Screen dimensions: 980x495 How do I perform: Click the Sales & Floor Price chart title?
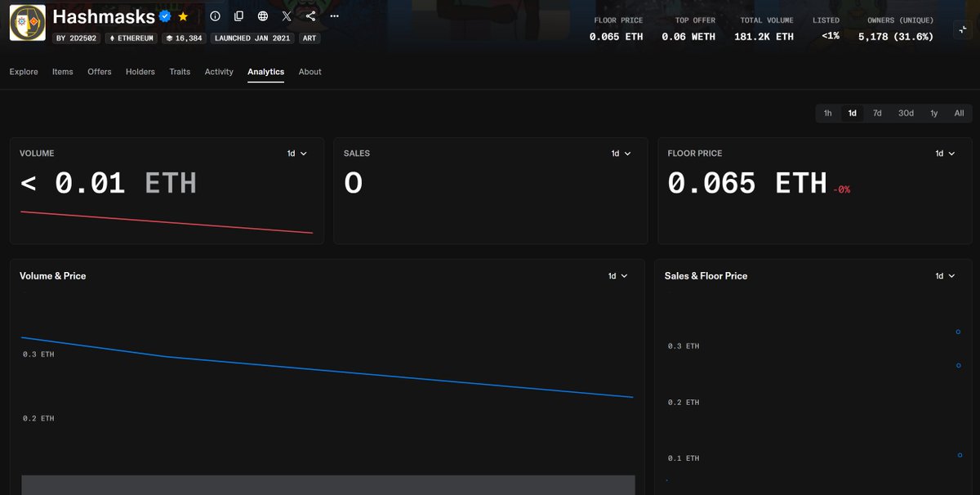[x=706, y=276]
